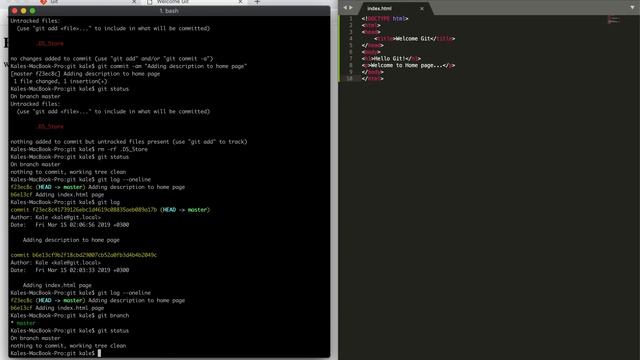Click 'nothing added to commit but untracked' line
This screenshot has height=360, width=640.
pos(129,142)
